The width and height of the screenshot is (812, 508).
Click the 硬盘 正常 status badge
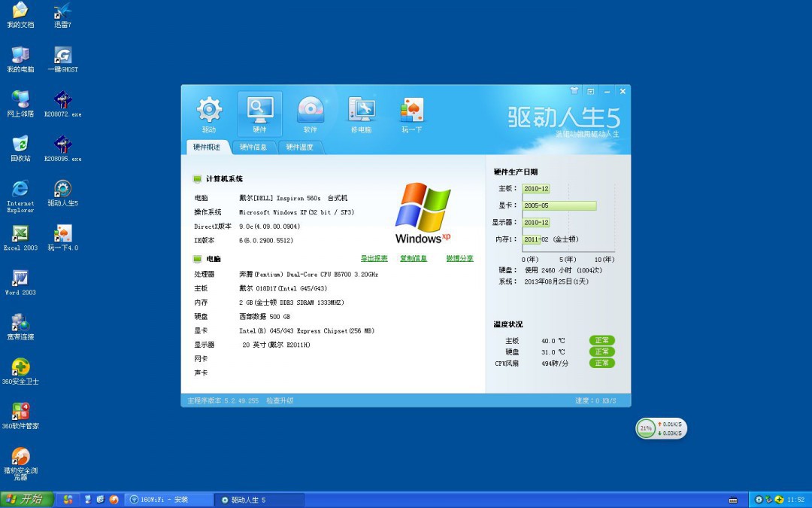click(601, 352)
